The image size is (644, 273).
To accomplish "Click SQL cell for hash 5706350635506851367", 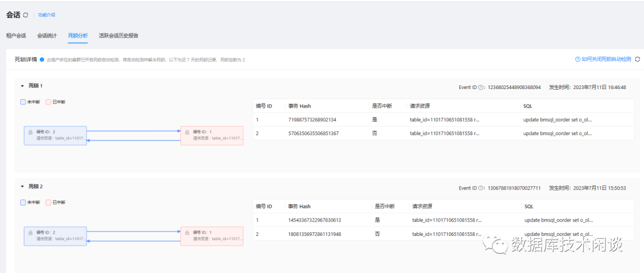I will [x=558, y=133].
